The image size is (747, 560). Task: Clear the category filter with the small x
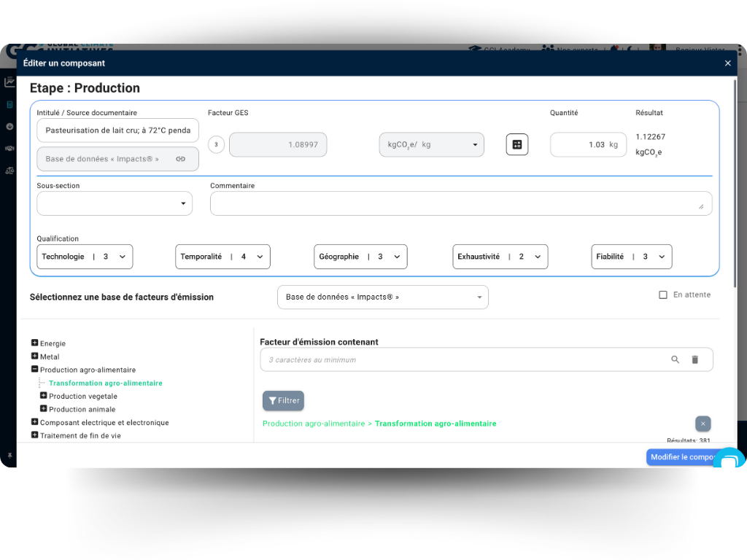[x=703, y=424]
